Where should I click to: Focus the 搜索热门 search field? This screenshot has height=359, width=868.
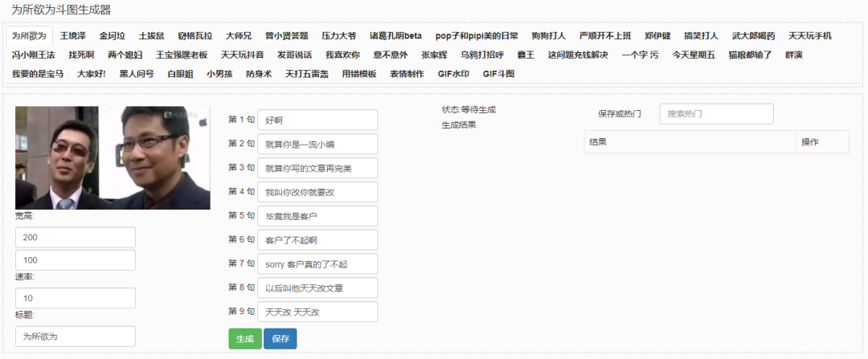tap(716, 114)
